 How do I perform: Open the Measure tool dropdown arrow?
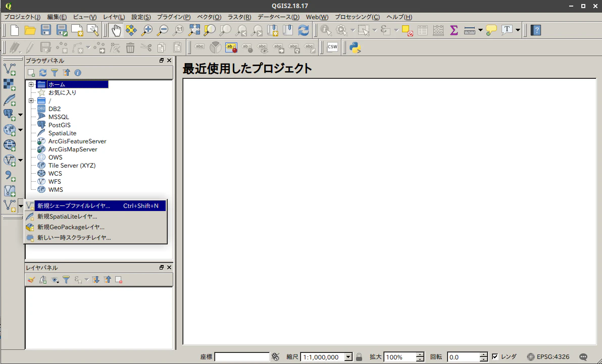pyautogui.click(x=480, y=30)
